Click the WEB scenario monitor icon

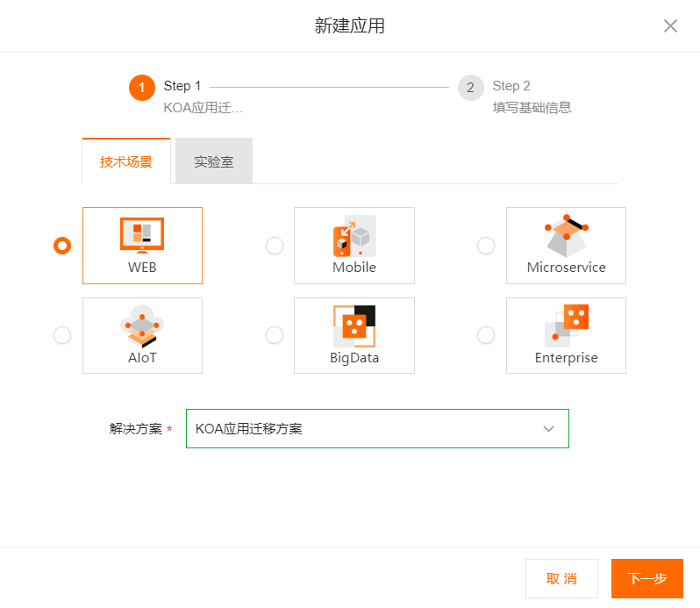(x=142, y=235)
